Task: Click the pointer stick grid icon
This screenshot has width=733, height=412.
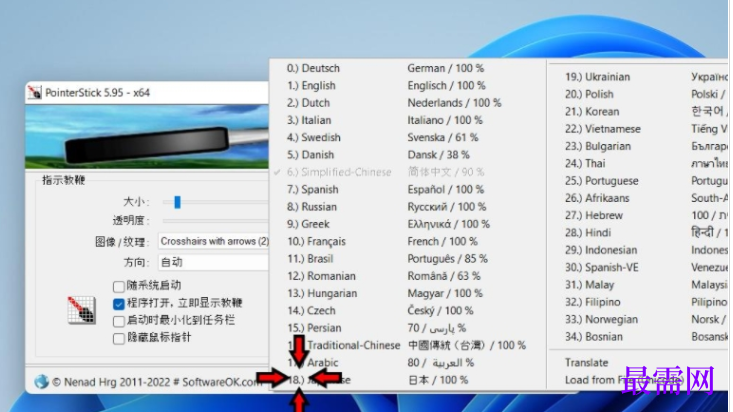Action: [x=81, y=310]
